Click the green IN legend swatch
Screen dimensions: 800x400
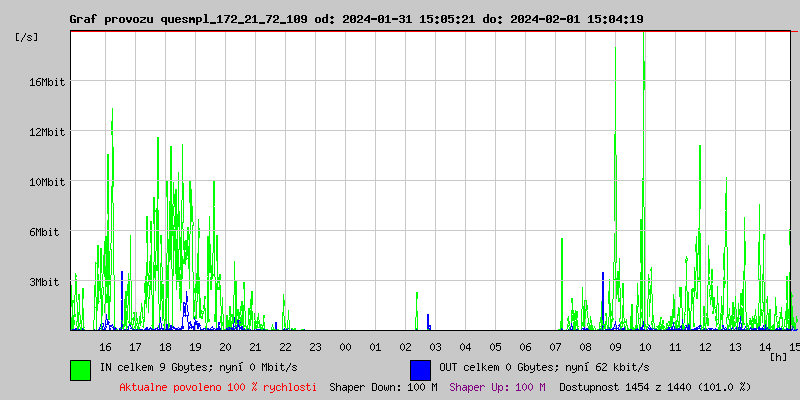point(80,369)
